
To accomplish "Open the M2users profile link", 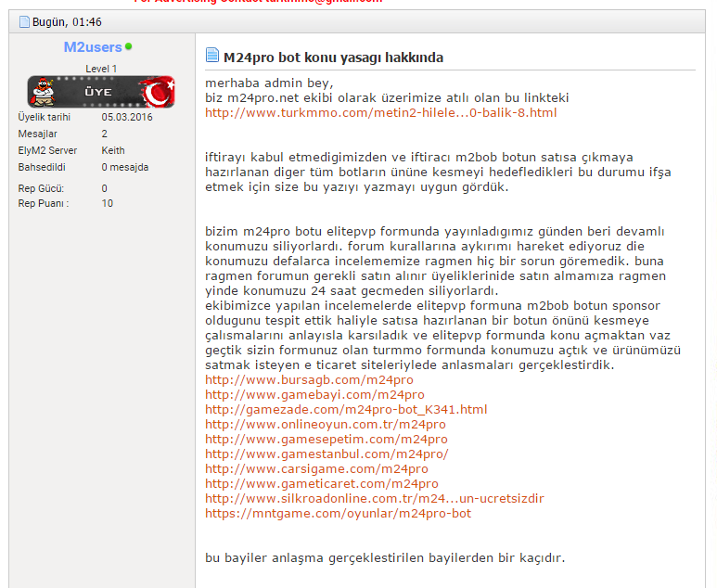I will 93,47.
